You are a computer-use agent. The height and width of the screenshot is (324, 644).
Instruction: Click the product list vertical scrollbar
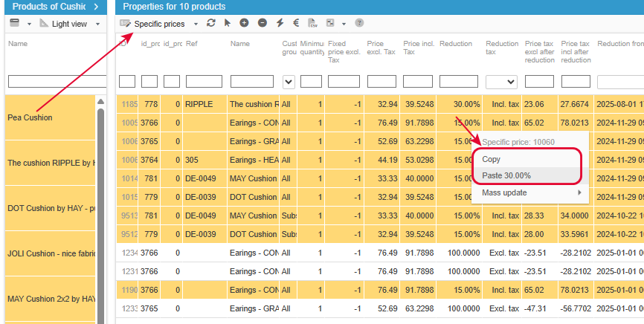[100, 213]
